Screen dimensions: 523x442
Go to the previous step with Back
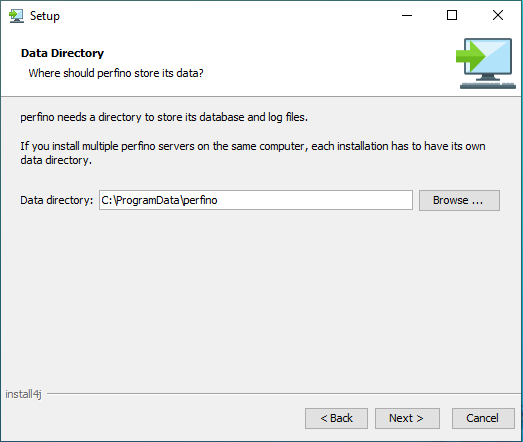336,418
